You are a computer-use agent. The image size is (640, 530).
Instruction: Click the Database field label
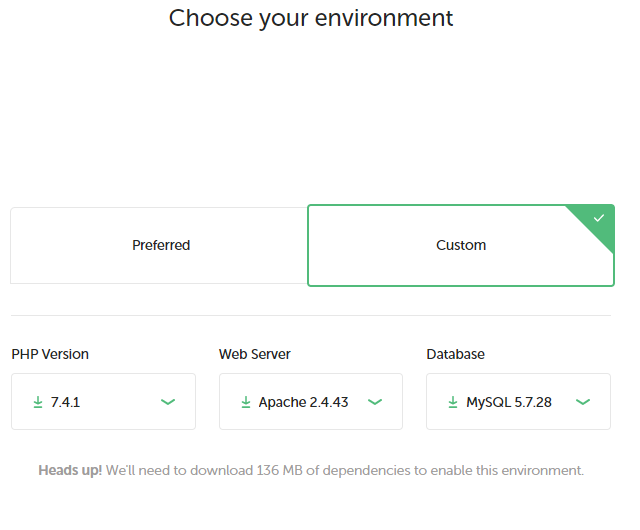tap(456, 354)
